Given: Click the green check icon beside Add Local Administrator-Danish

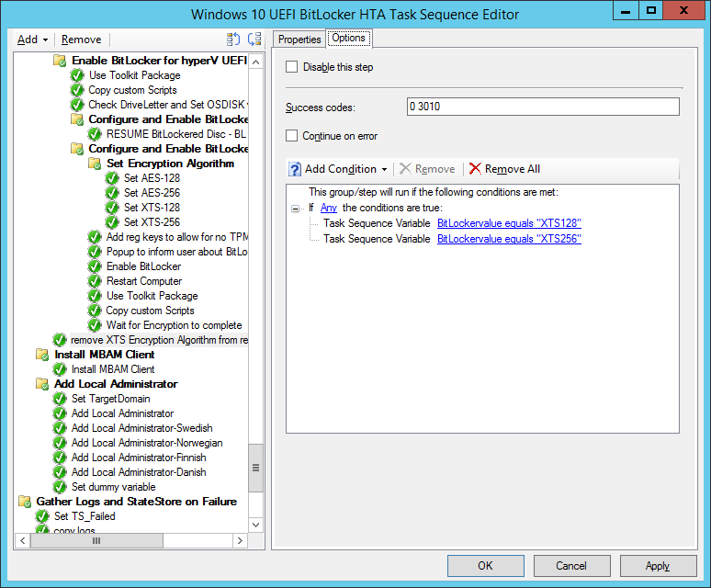Looking at the screenshot, I should 60,472.
